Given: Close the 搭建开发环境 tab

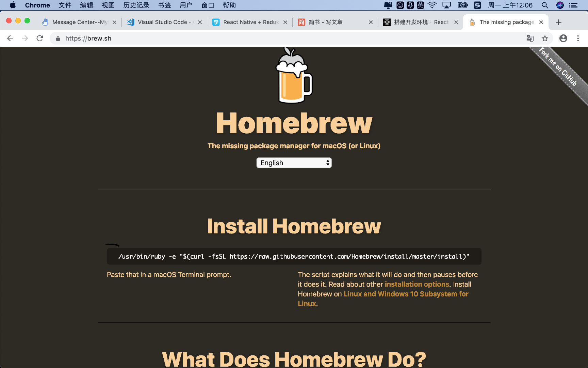Looking at the screenshot, I should [456, 22].
